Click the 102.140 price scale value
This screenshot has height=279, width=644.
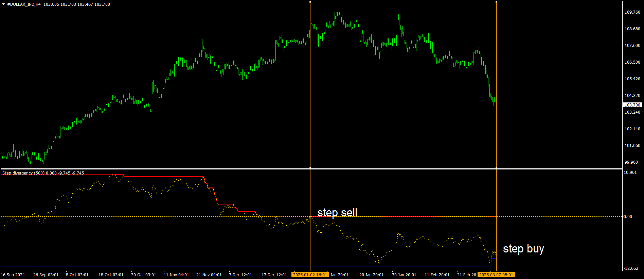(x=632, y=129)
